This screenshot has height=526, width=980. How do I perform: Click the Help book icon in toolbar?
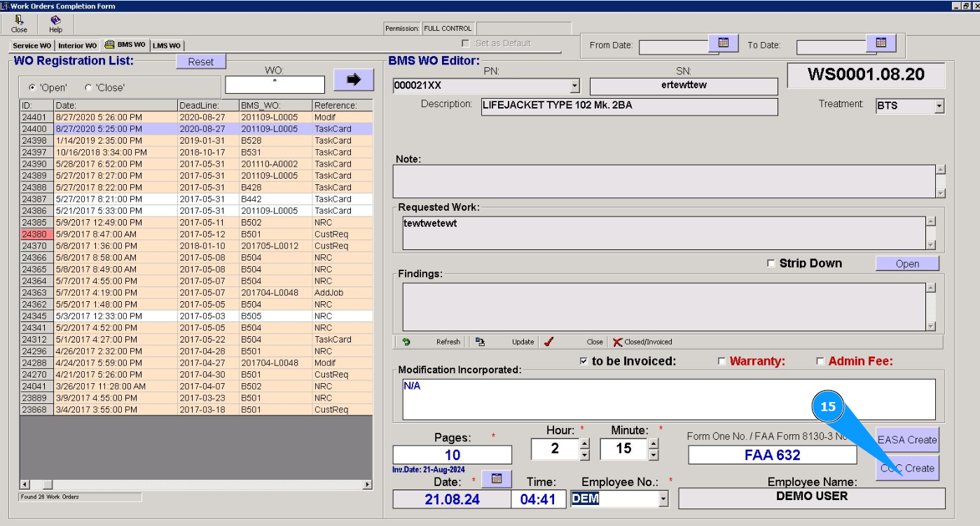55,20
